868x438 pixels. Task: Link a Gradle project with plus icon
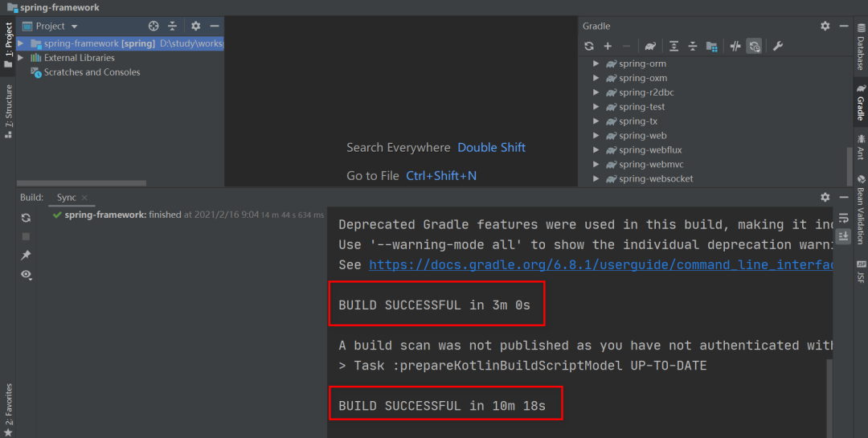click(608, 47)
